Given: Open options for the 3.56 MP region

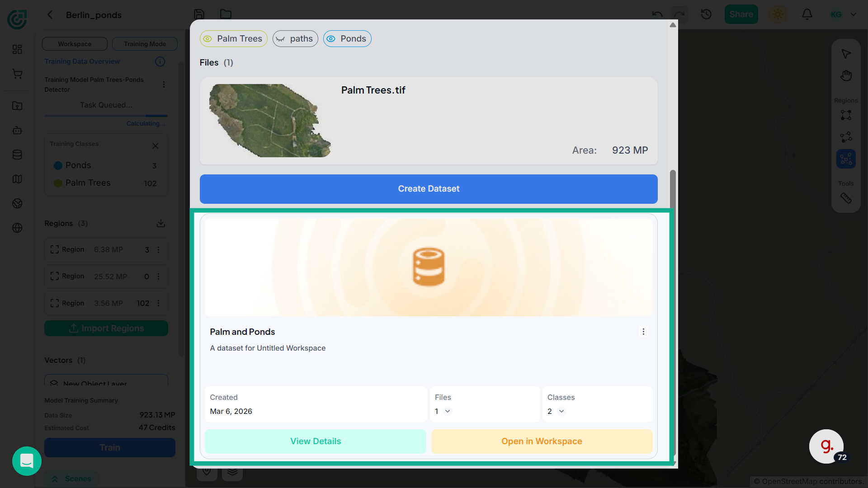Looking at the screenshot, I should [158, 303].
